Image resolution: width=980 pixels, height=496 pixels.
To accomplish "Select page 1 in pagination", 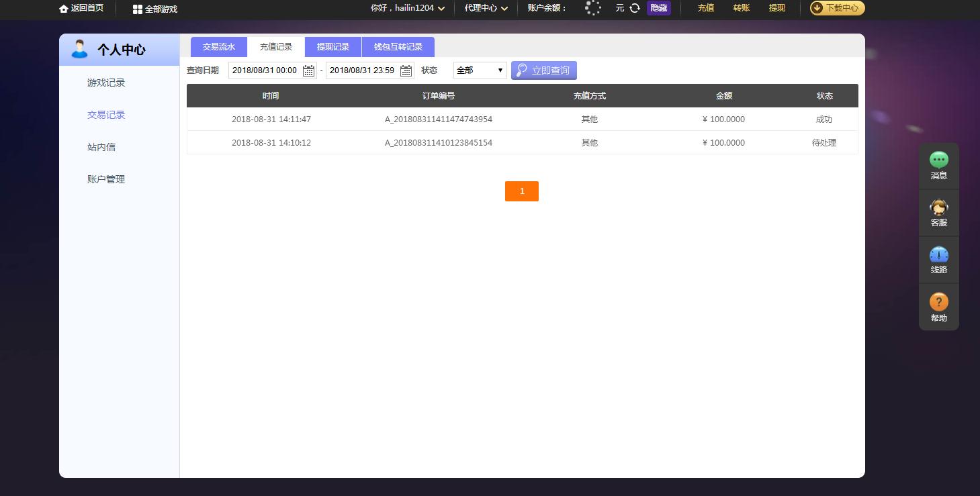I will 522,191.
